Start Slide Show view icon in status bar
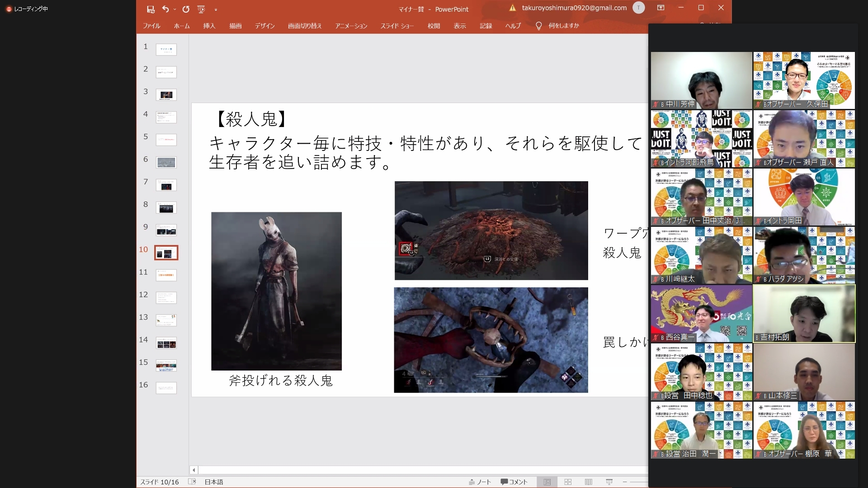The image size is (868, 488). click(609, 482)
